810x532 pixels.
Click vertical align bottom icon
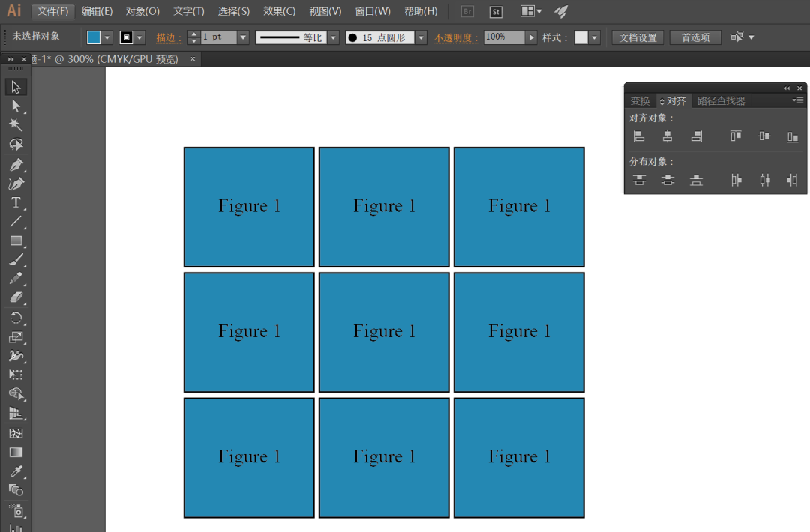(x=793, y=136)
